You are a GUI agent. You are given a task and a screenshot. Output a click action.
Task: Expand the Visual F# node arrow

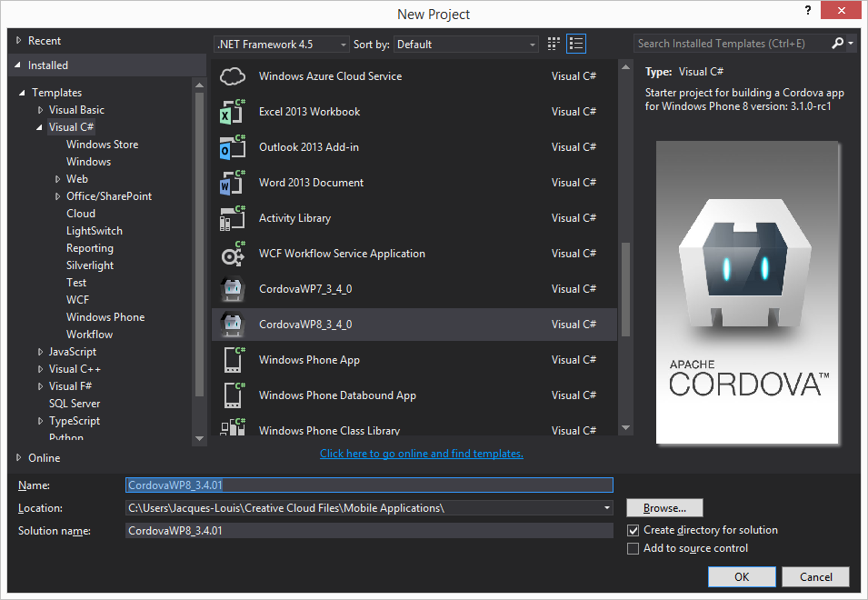pyautogui.click(x=40, y=386)
